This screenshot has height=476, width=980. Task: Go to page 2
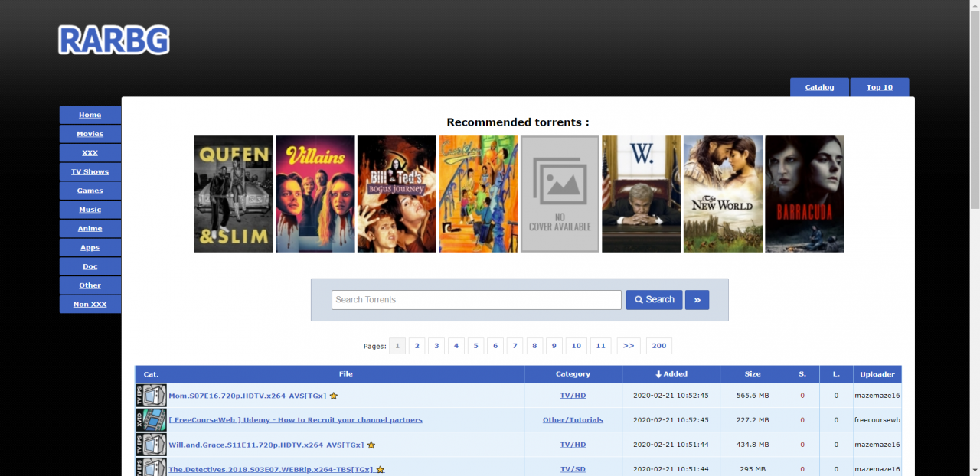[x=417, y=346]
